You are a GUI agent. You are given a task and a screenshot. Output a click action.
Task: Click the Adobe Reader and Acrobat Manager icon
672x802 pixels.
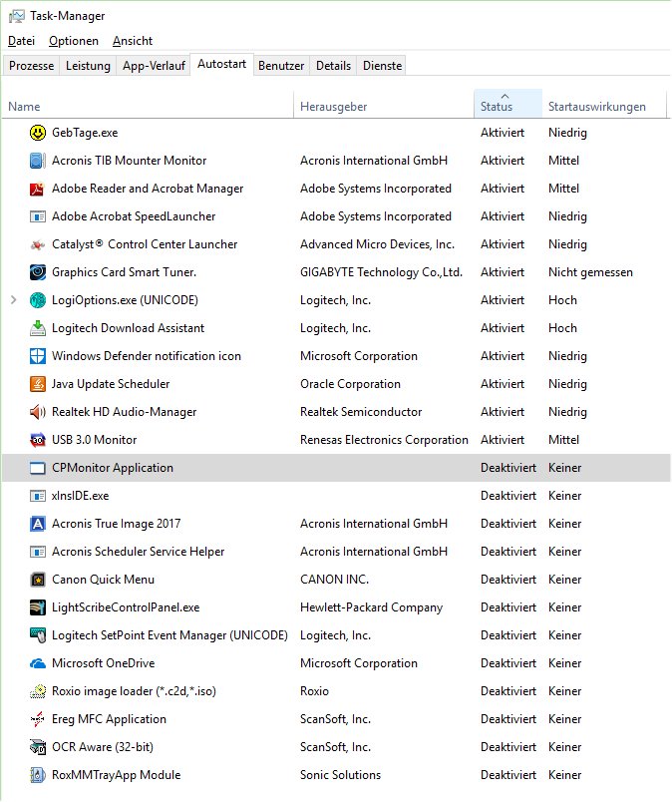pos(37,189)
